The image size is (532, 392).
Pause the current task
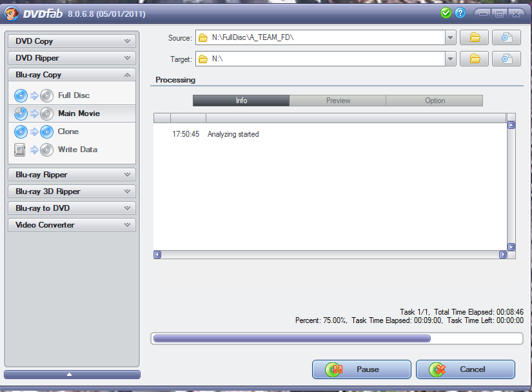(x=362, y=369)
